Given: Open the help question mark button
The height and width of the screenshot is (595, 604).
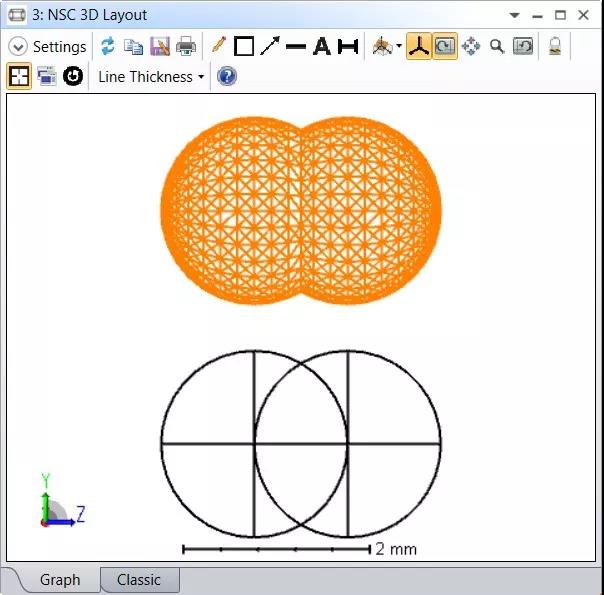Looking at the screenshot, I should (x=227, y=76).
